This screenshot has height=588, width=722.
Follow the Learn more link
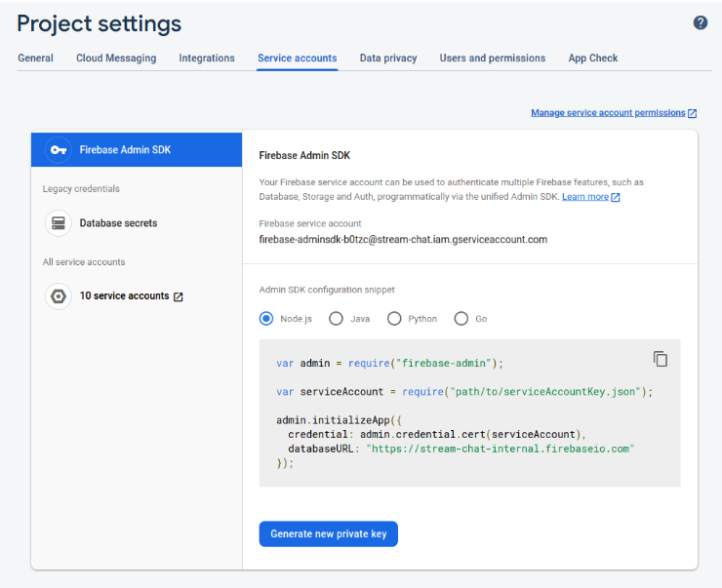pyautogui.click(x=585, y=197)
